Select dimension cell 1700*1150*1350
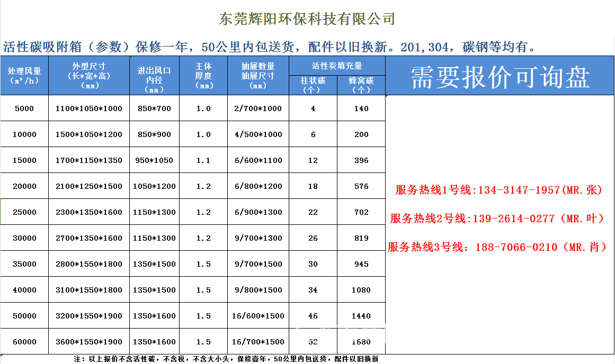The image size is (615, 364). coord(89,160)
